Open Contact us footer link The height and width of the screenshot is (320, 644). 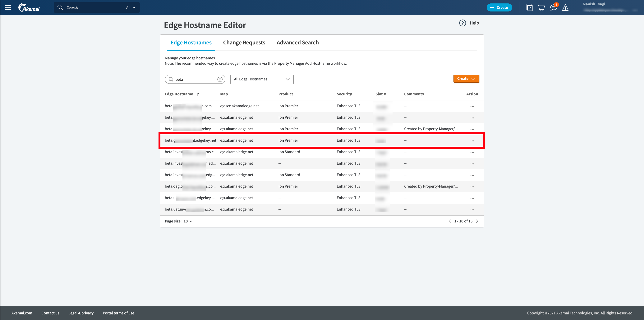pos(50,313)
